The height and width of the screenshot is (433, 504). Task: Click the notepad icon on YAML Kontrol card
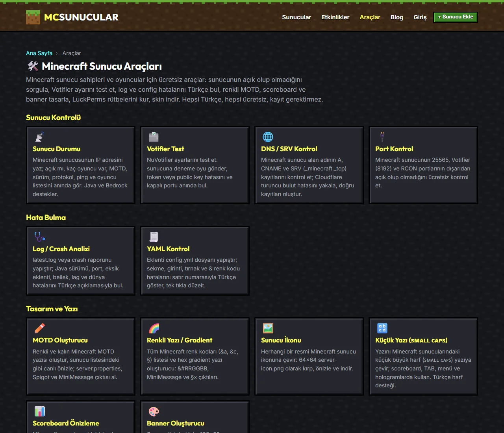[x=154, y=237]
